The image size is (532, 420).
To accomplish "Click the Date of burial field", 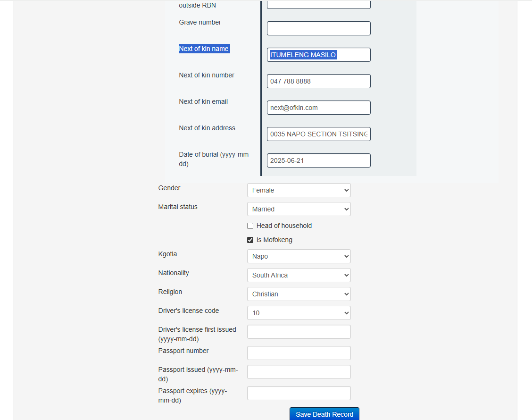I will (x=318, y=160).
